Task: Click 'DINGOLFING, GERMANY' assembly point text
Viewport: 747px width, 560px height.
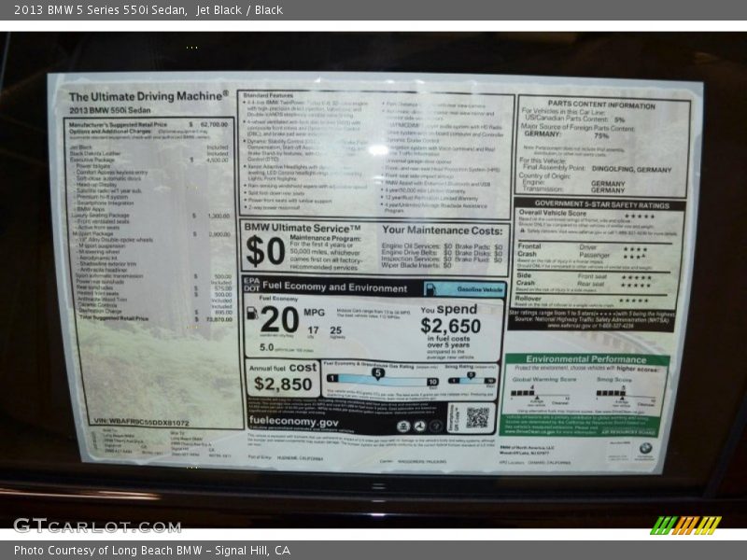Action: click(x=632, y=169)
